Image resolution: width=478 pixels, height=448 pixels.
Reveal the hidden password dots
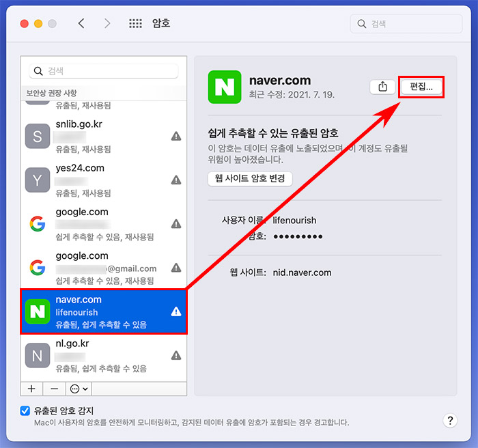298,236
